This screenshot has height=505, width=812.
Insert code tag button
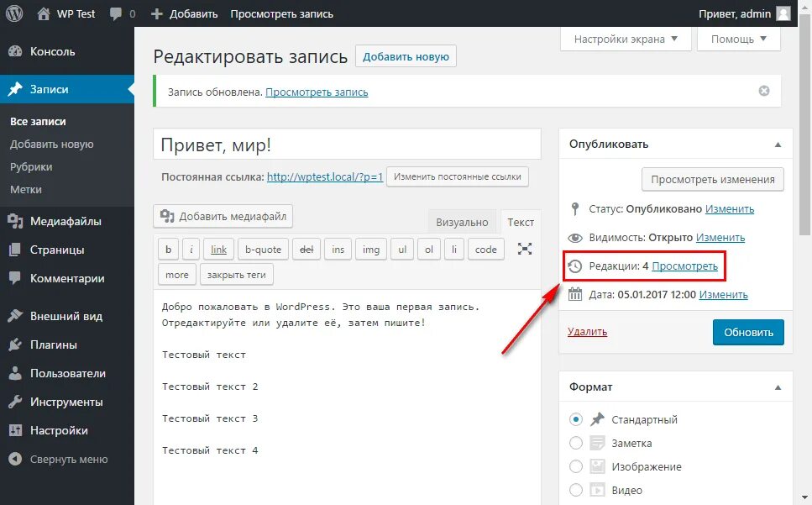click(x=485, y=249)
